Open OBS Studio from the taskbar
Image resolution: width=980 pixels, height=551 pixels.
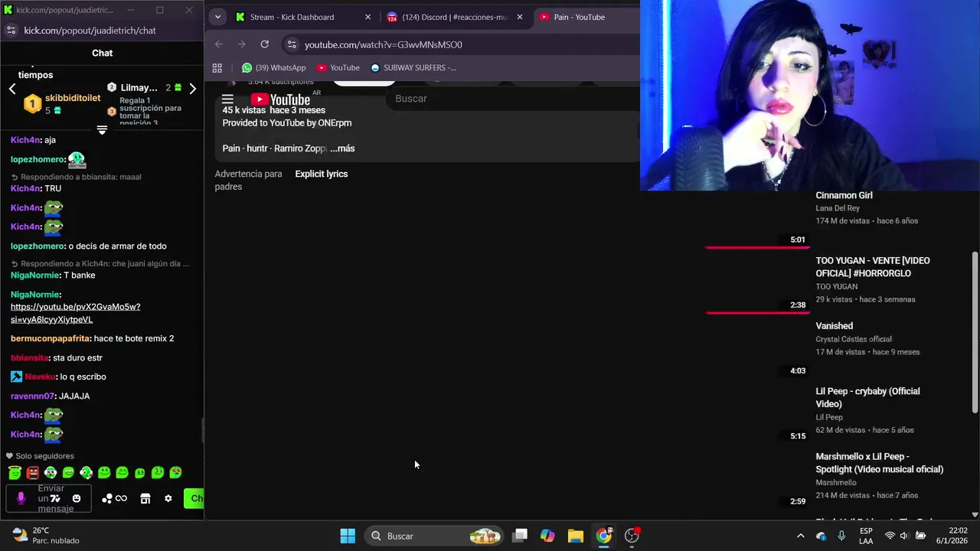click(x=632, y=536)
